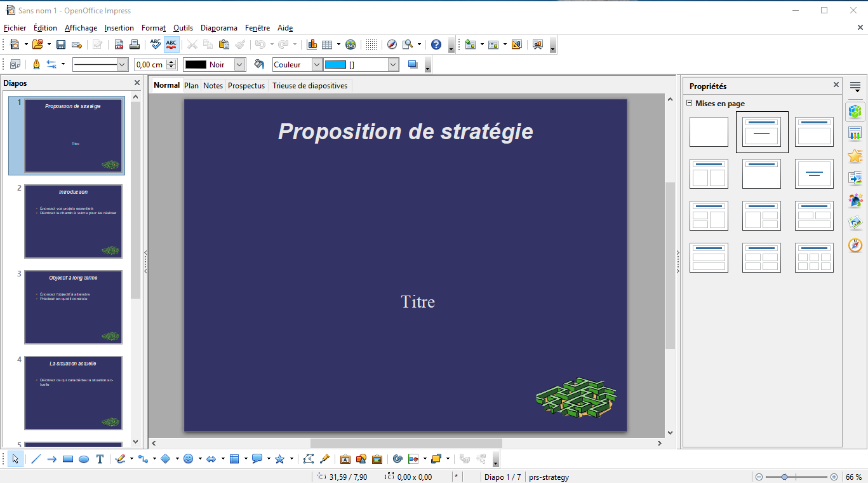Click the Insert chart icon

312,44
